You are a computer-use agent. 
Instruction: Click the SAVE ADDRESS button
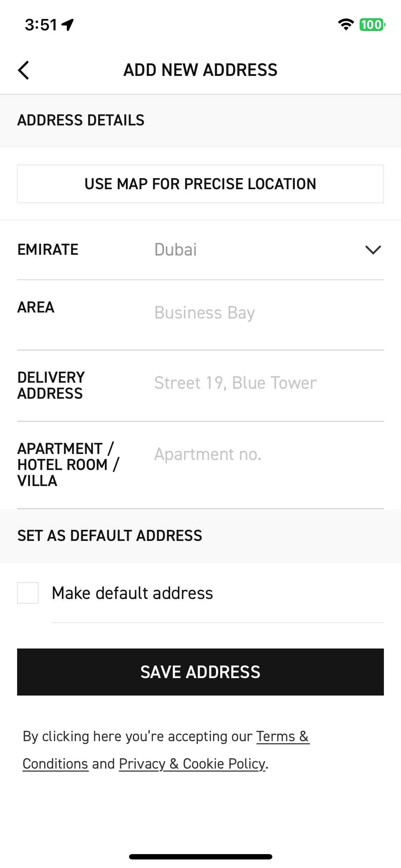click(x=200, y=672)
